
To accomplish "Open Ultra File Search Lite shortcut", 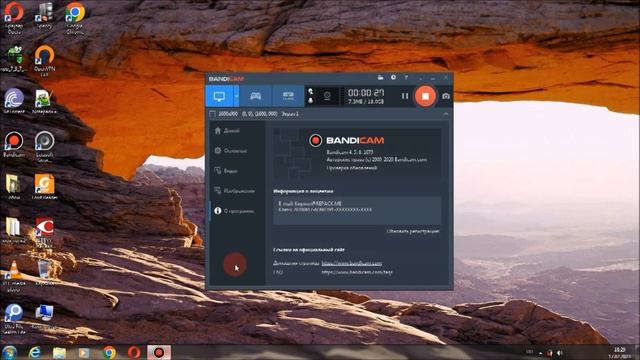I will [x=14, y=319].
